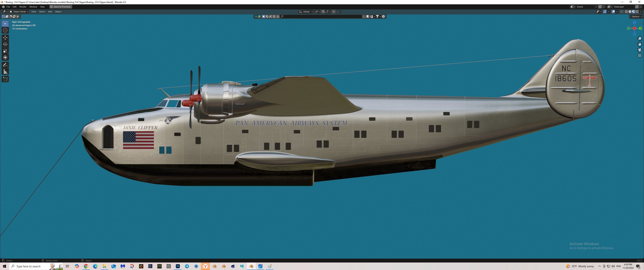Viewport: 644px width, 270px height.
Task: Choose Invert (difference) selection mode icon
Action: point(14,16)
